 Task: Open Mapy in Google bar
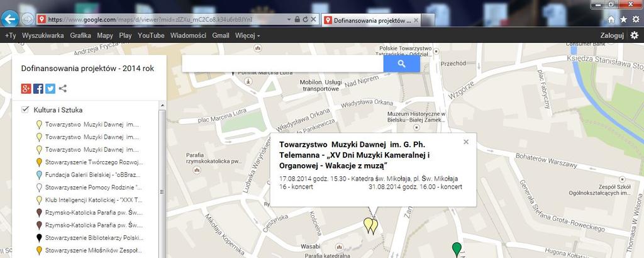tap(105, 36)
